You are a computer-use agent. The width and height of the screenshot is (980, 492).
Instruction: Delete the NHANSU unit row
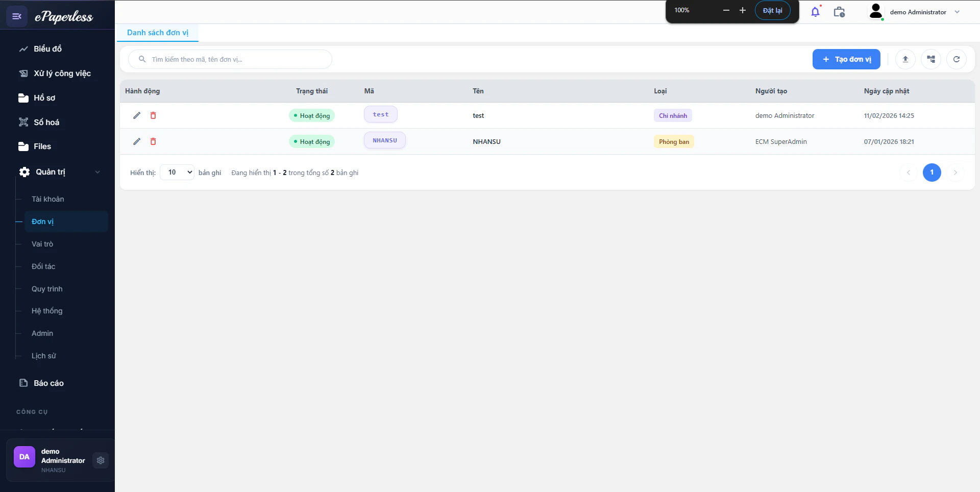[x=153, y=141]
